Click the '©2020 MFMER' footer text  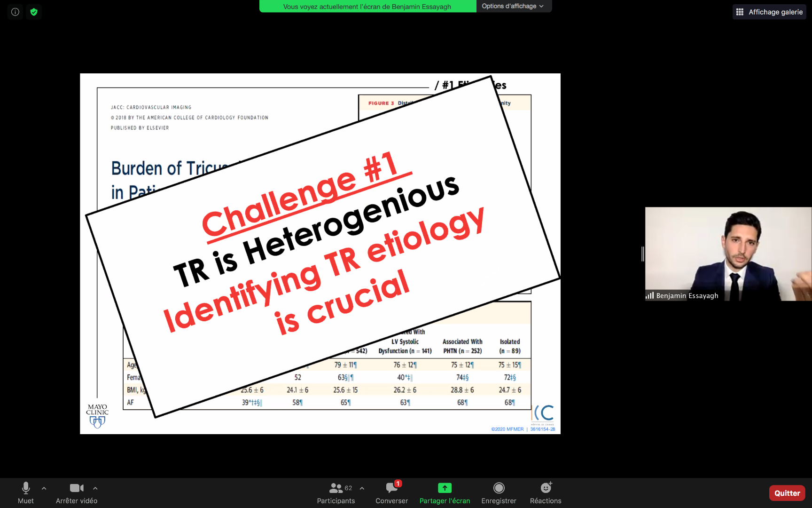coord(507,429)
